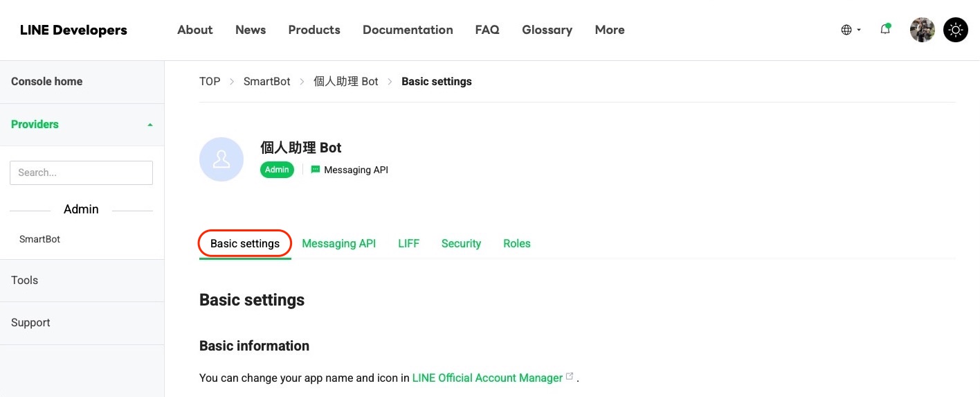
Task: Collapse the Providers section arrow
Action: (150, 125)
